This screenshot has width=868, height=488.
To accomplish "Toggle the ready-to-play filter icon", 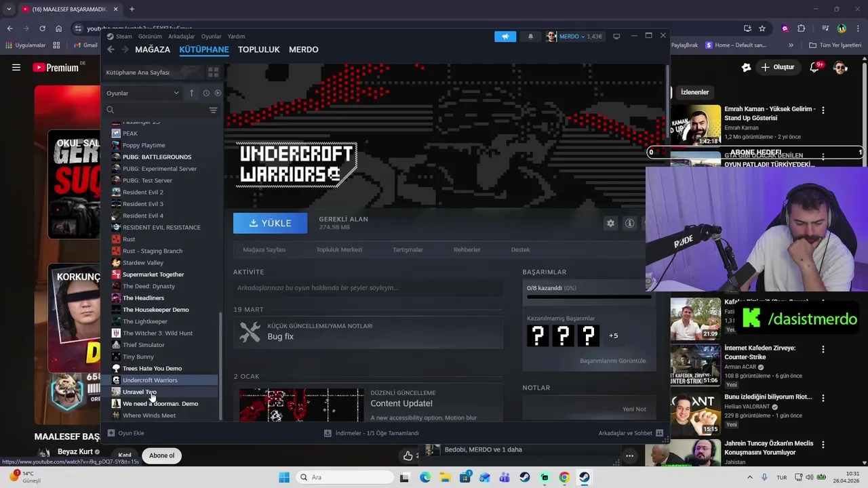I will (218, 93).
